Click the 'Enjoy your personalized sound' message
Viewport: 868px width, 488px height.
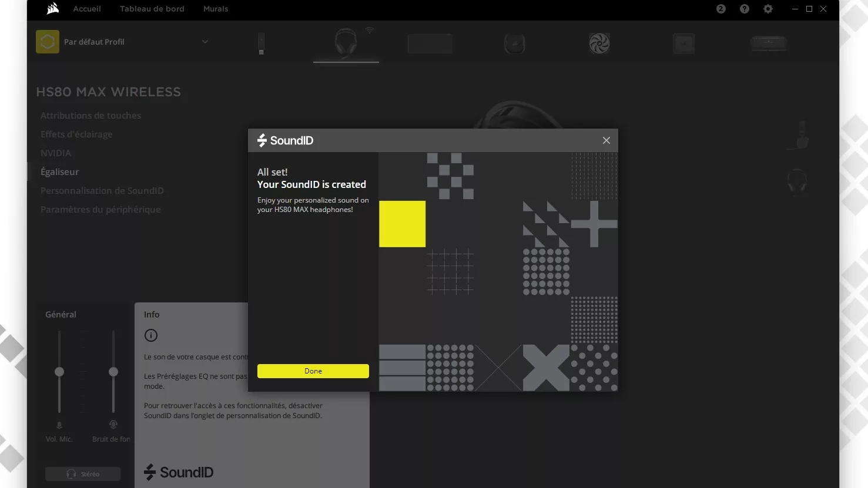tap(313, 205)
